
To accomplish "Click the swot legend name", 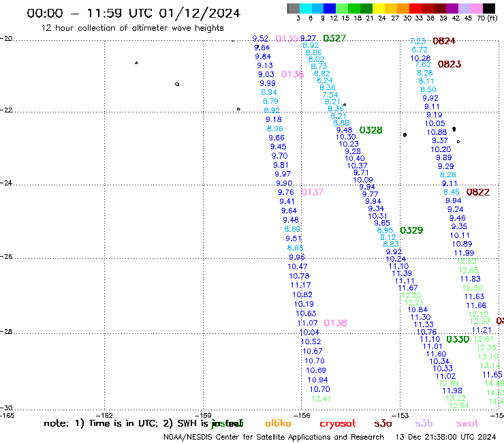I will pos(467,424).
